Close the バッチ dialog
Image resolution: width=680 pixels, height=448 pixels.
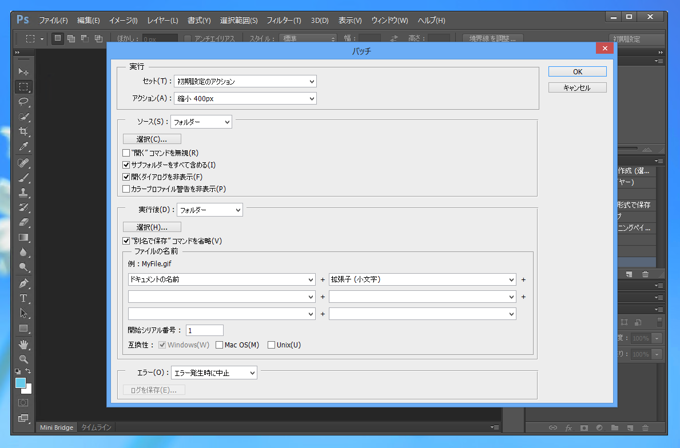pyautogui.click(x=605, y=48)
